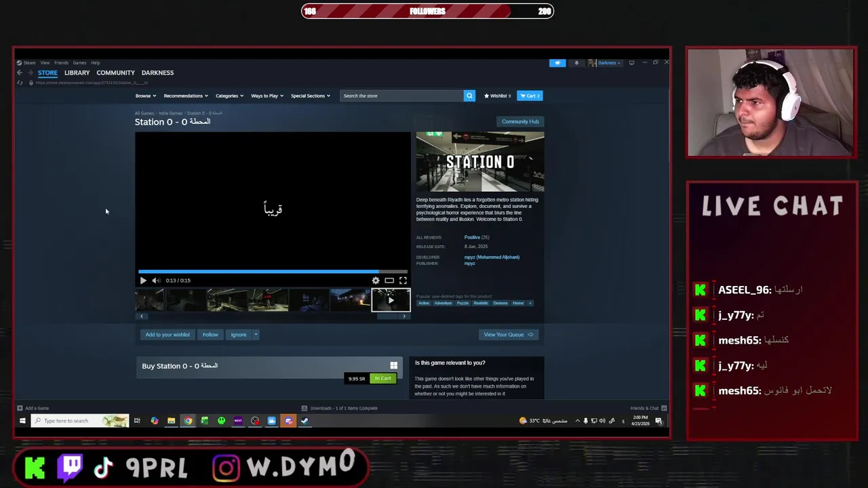Image resolution: width=868 pixels, height=488 pixels.
Task: Show hidden system tray icons chevron
Action: pyautogui.click(x=578, y=421)
